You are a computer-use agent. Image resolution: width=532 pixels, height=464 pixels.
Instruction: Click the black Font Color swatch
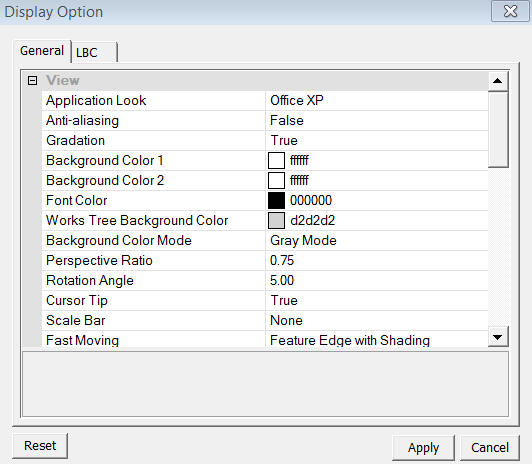[276, 200]
